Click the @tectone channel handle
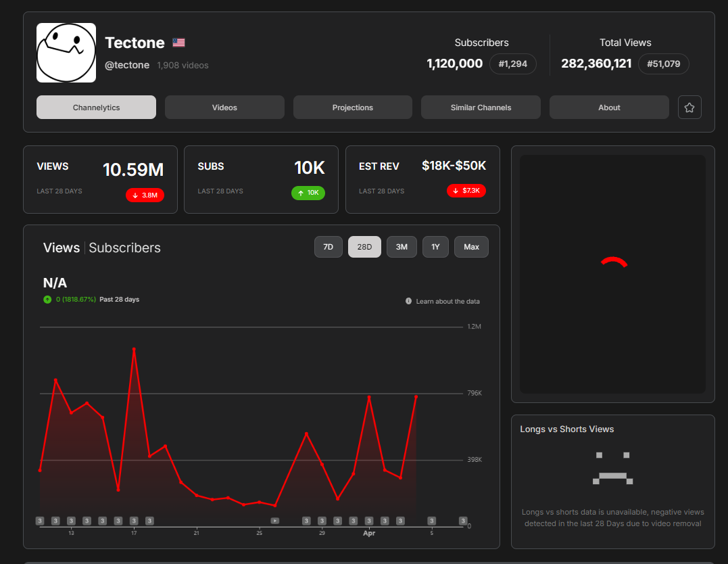The height and width of the screenshot is (564, 728). point(127,65)
